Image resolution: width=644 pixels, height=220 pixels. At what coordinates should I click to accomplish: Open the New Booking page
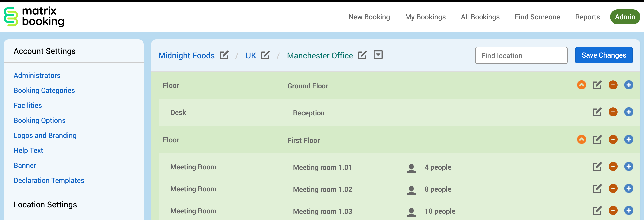tap(369, 17)
